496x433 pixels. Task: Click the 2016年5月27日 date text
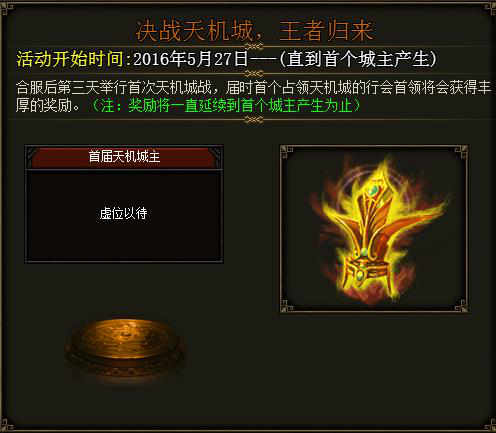190,59
